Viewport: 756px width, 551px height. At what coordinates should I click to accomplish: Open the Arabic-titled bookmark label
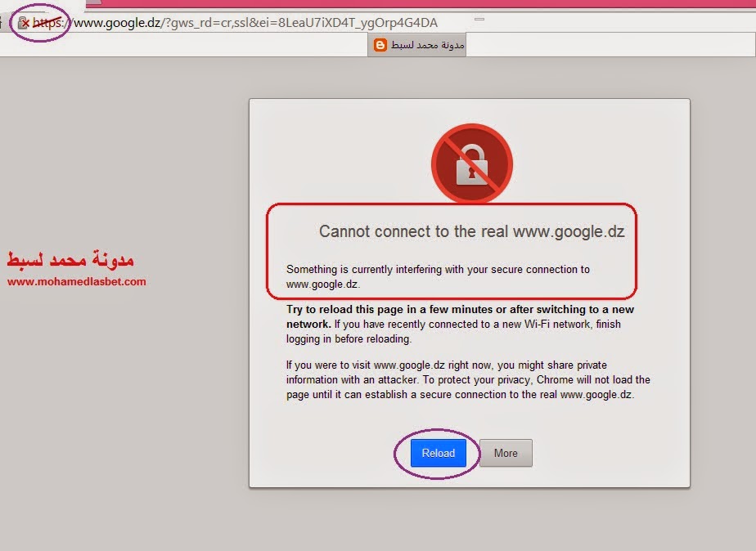(428, 45)
